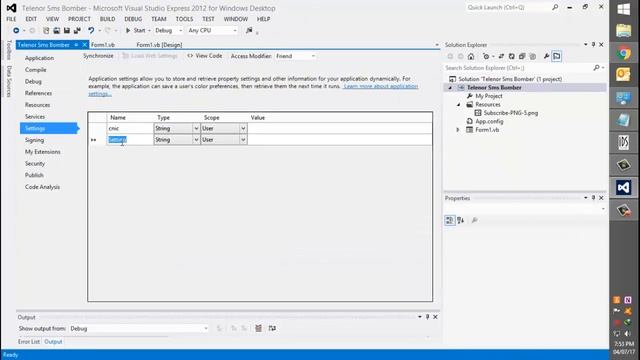Switch to the Form1.vb [Design] tab
This screenshot has height=360, width=640.
159,45
